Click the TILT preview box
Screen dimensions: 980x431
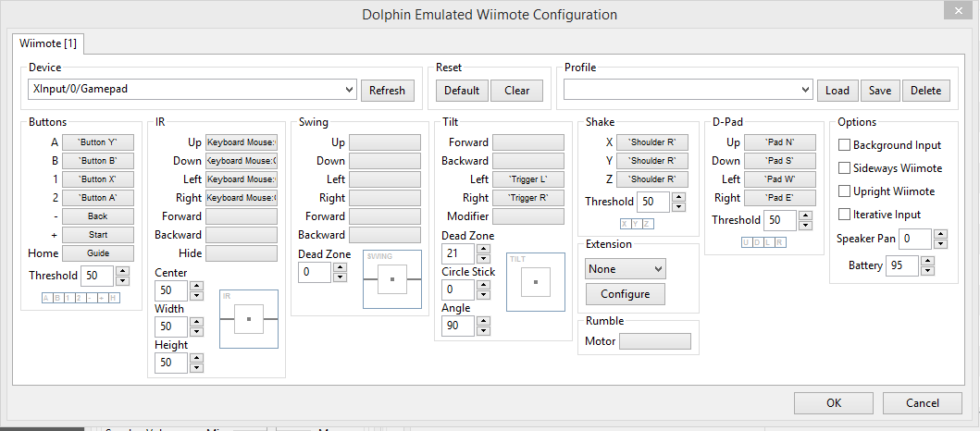(x=536, y=282)
